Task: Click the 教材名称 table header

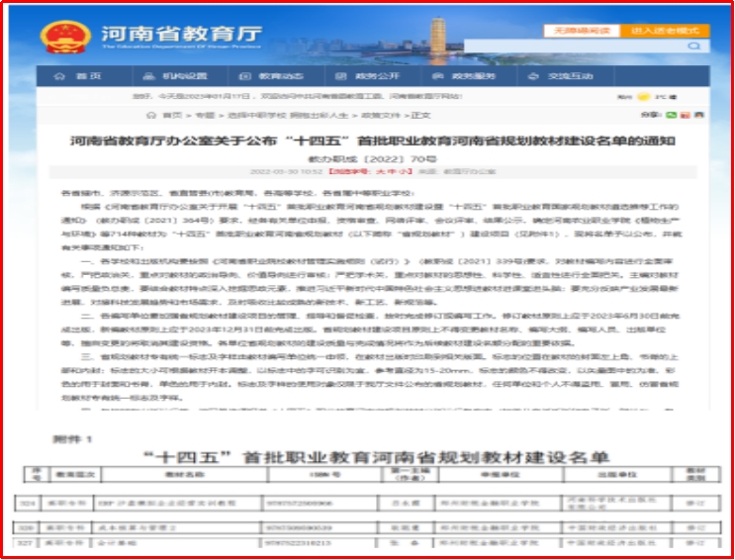Action: 184,475
